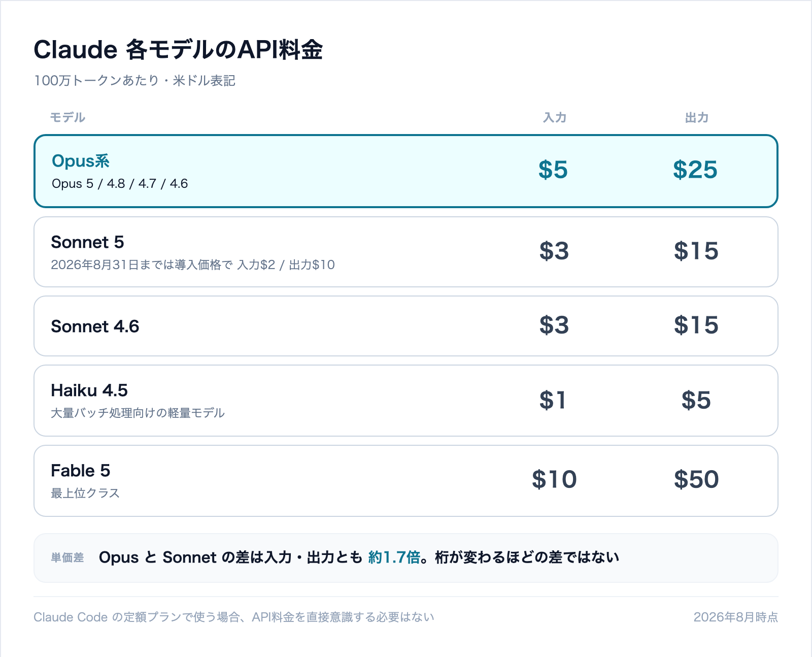This screenshot has width=812, height=657.
Task: Click the モデル column header
Action: [x=67, y=118]
